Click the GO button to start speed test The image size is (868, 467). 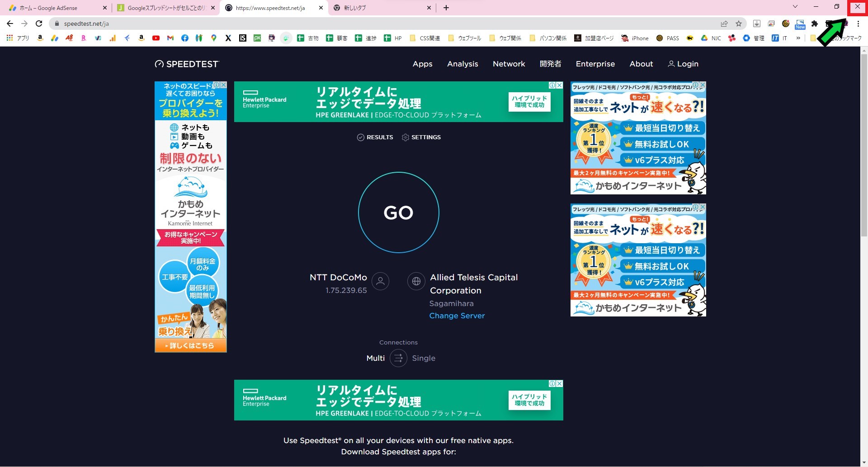pyautogui.click(x=398, y=212)
